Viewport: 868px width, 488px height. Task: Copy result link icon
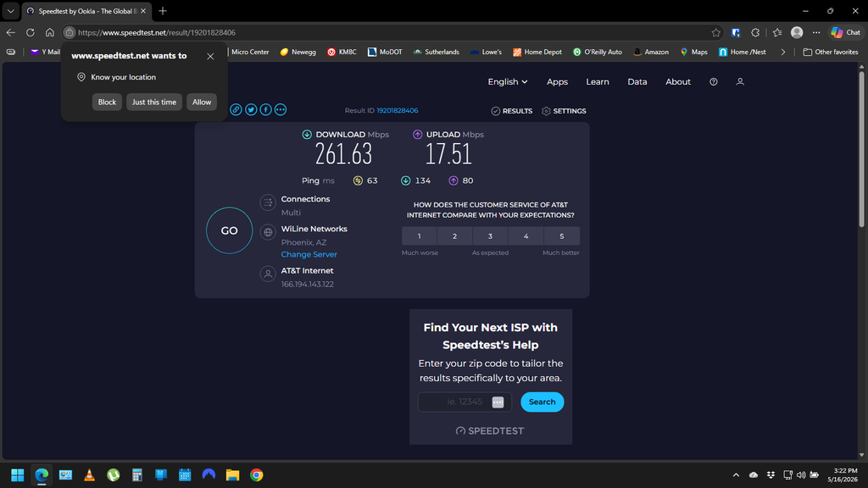click(236, 109)
